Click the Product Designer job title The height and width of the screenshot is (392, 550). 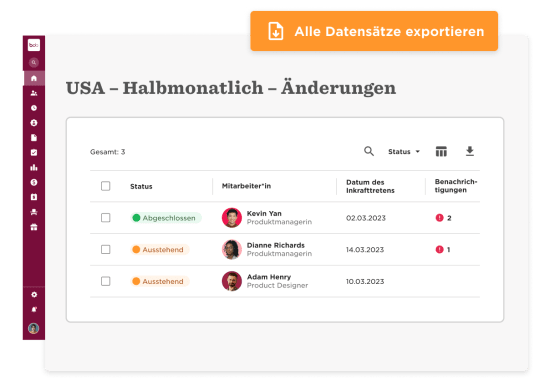point(277,285)
